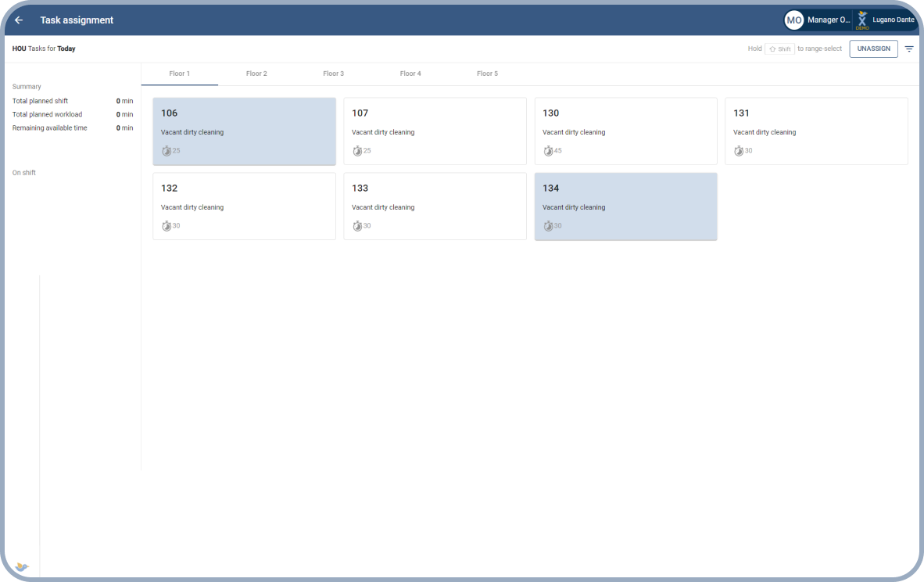Click the back arrow in header

(19, 20)
